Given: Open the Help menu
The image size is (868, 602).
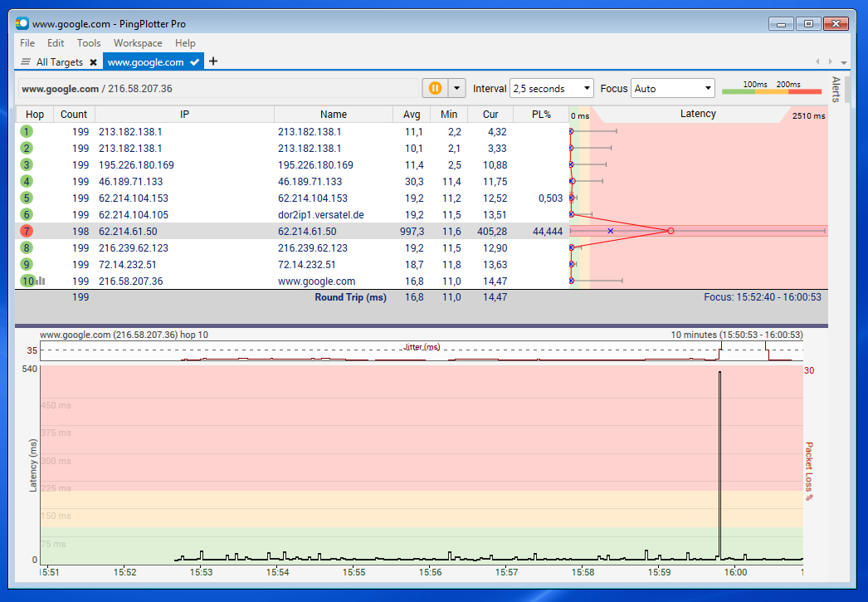Looking at the screenshot, I should click(185, 42).
